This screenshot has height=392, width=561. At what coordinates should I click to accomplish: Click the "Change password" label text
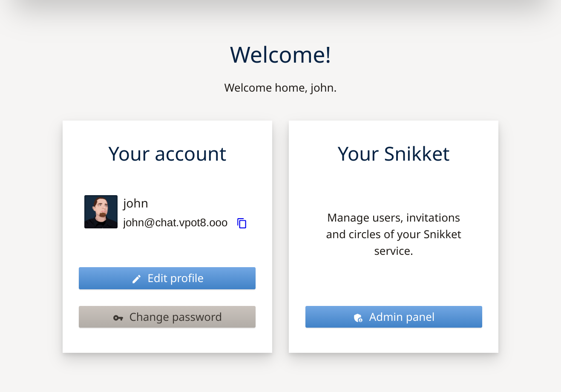tap(175, 317)
